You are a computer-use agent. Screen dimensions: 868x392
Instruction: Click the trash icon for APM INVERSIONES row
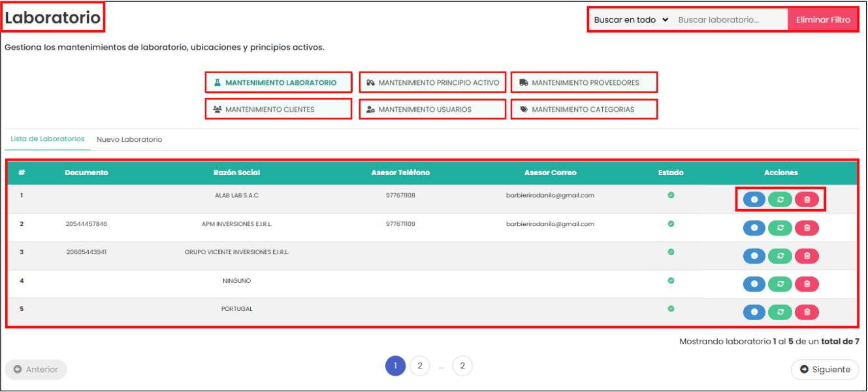coord(807,228)
